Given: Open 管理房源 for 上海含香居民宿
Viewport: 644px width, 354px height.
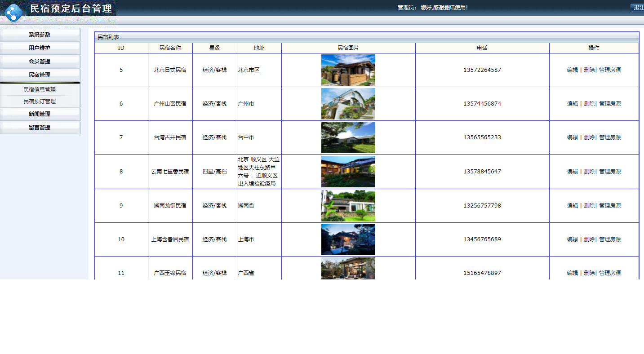Looking at the screenshot, I should tap(610, 239).
